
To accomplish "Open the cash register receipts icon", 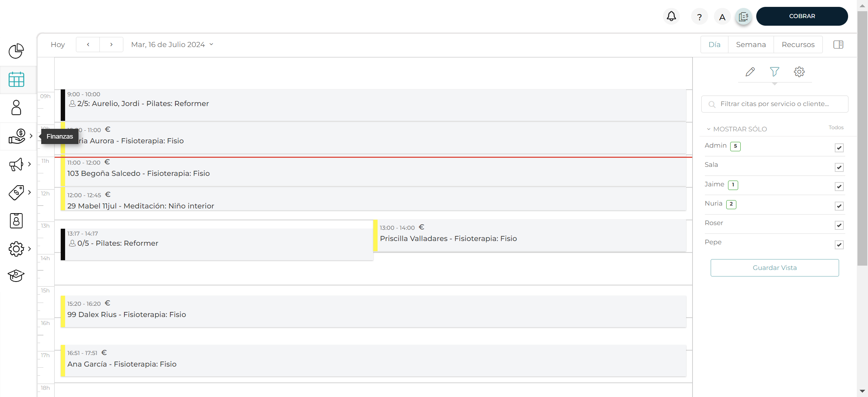I will (744, 17).
